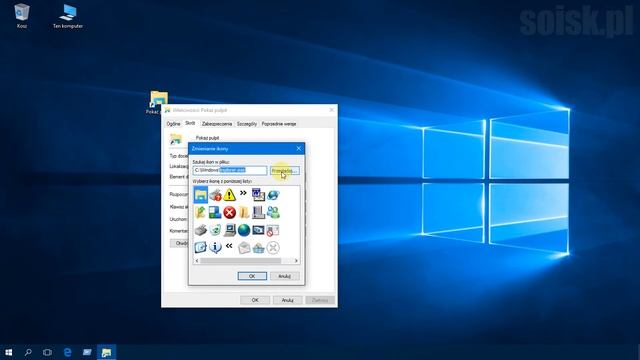Open the Ogólne tab in Properties window
This screenshot has width=640, height=360.
pos(173,124)
